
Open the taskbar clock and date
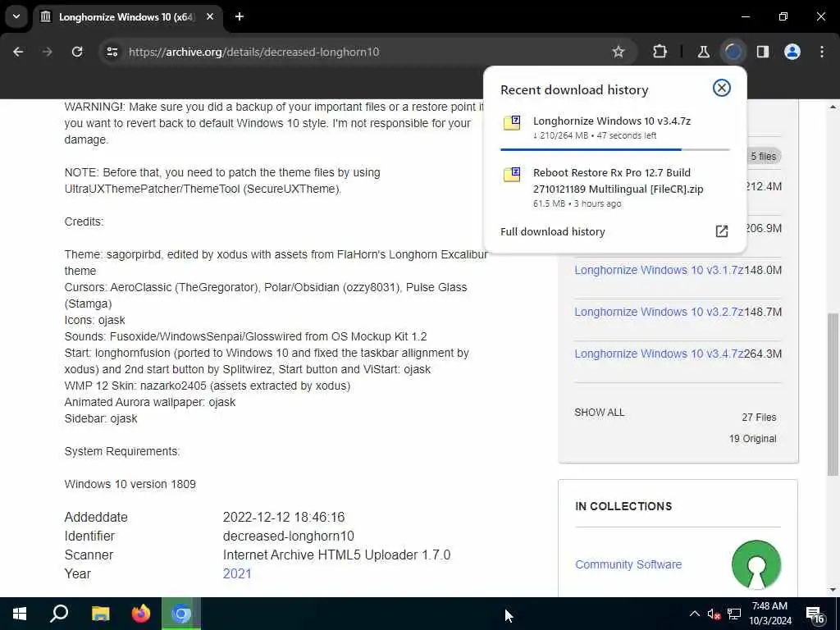[769, 614]
